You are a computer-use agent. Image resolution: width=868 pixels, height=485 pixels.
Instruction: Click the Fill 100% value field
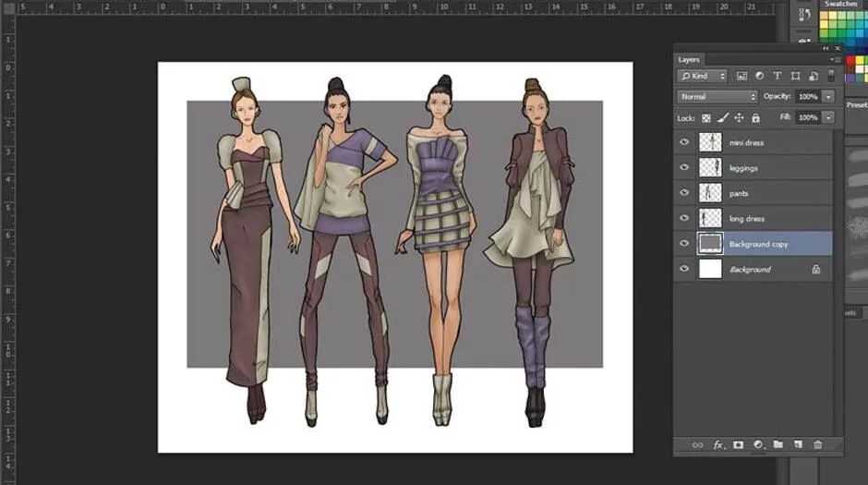[x=809, y=117]
